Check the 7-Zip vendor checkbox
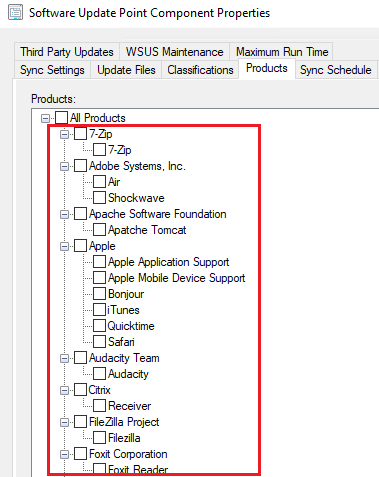Image resolution: width=379 pixels, height=477 pixels. click(80, 134)
